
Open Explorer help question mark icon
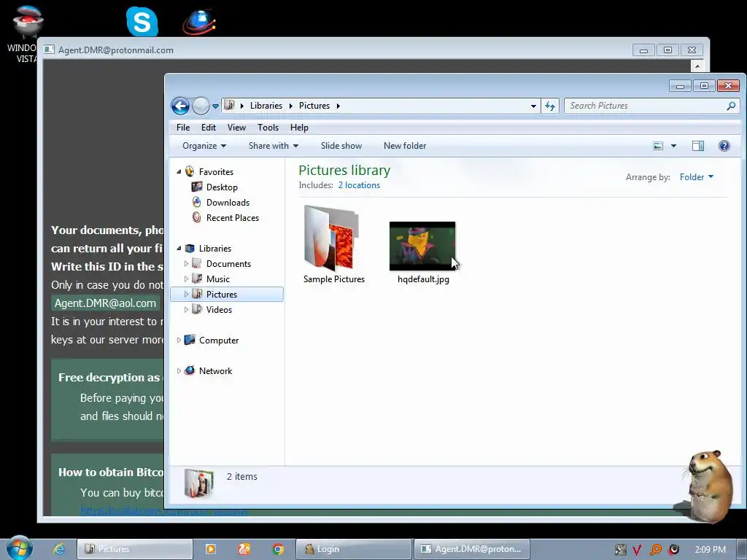click(x=724, y=146)
